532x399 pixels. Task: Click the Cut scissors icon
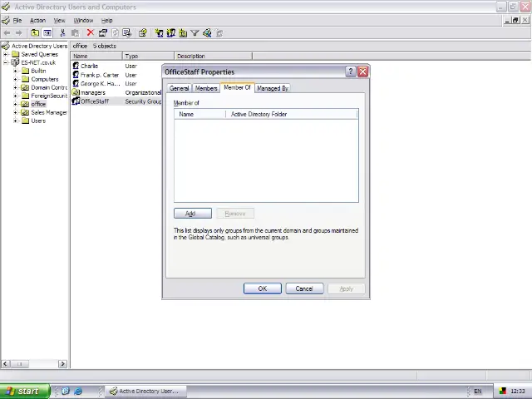point(62,33)
